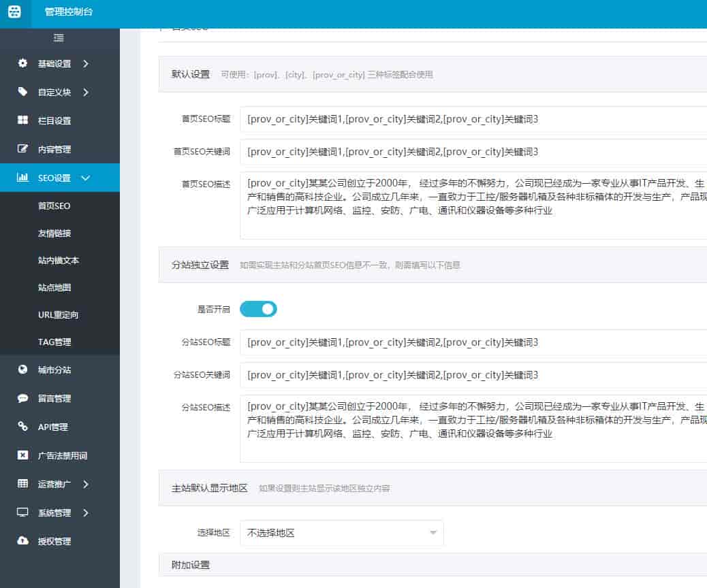Click the chat bubble icon for 留言管理
The width and height of the screenshot is (707, 588).
pyautogui.click(x=23, y=398)
